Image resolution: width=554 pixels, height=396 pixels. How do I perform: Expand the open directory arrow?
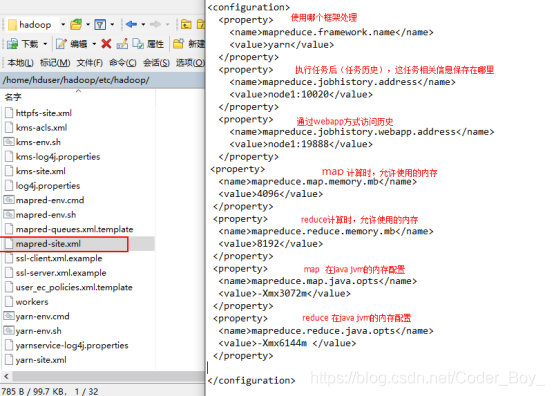tap(88, 24)
